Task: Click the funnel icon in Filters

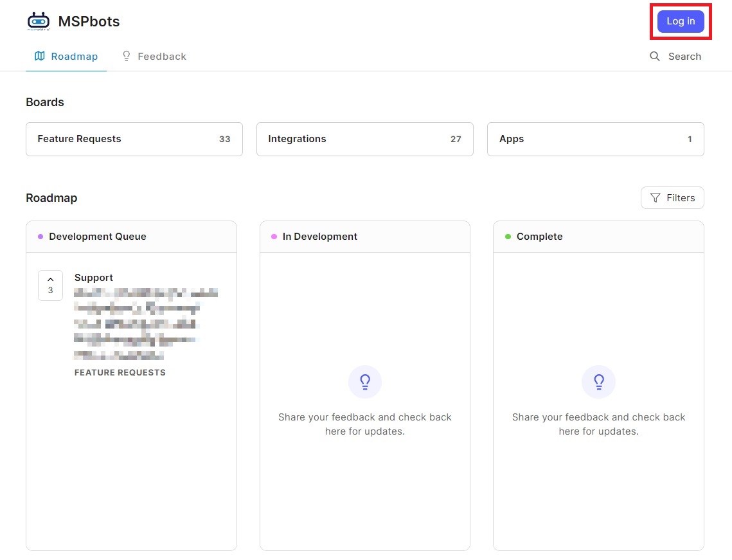Action: [x=655, y=198]
